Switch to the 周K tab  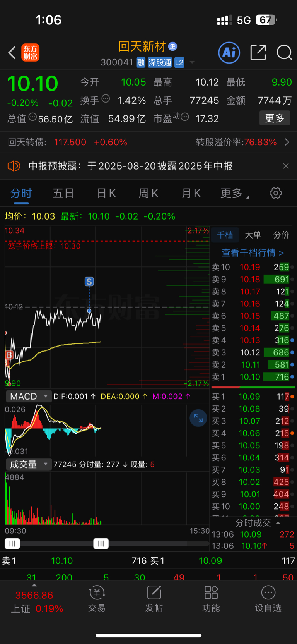148,193
